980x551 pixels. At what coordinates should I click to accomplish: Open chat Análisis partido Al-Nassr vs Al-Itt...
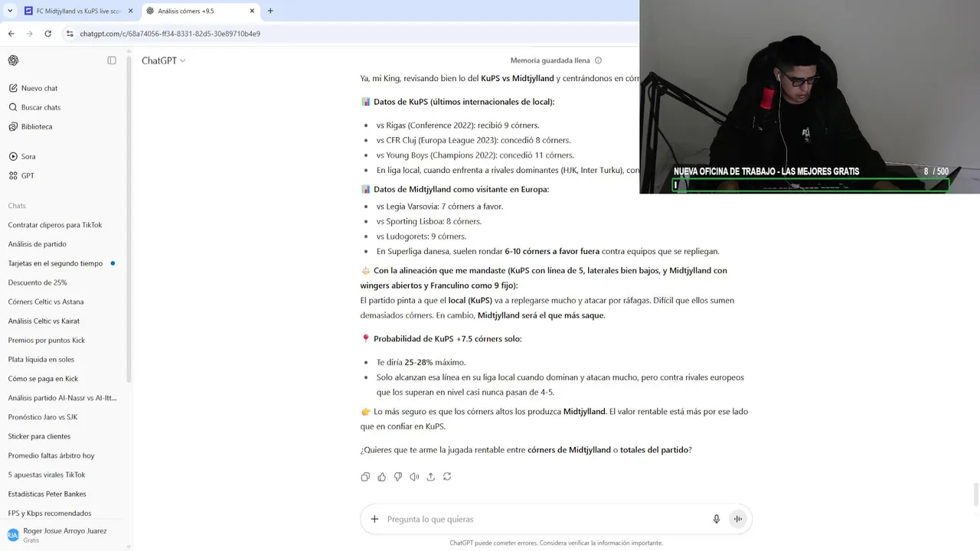(x=62, y=398)
